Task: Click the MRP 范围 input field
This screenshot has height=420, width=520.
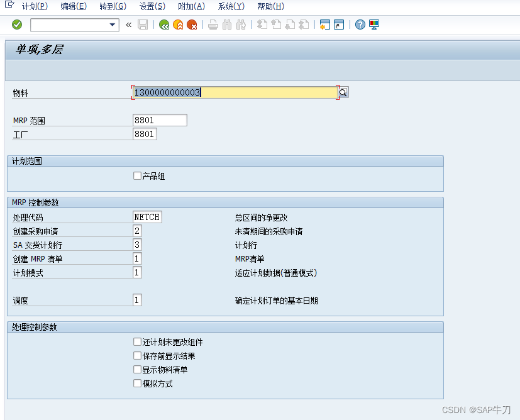Action: tap(160, 120)
